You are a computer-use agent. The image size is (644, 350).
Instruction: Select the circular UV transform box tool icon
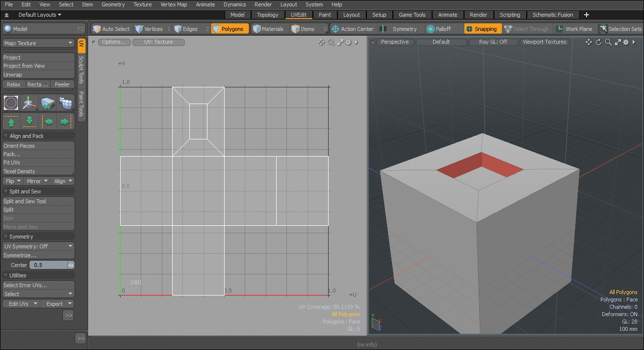coord(11,103)
